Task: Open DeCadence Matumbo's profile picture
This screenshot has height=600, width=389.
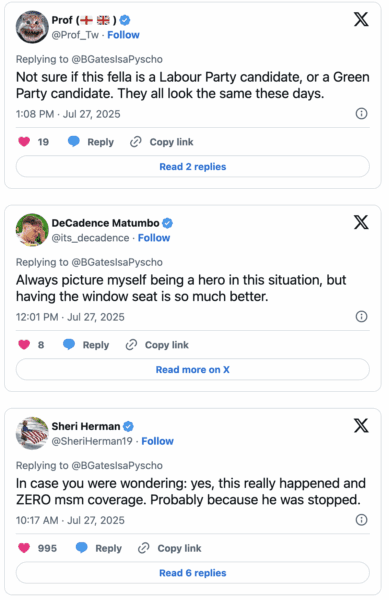Action: (32, 230)
